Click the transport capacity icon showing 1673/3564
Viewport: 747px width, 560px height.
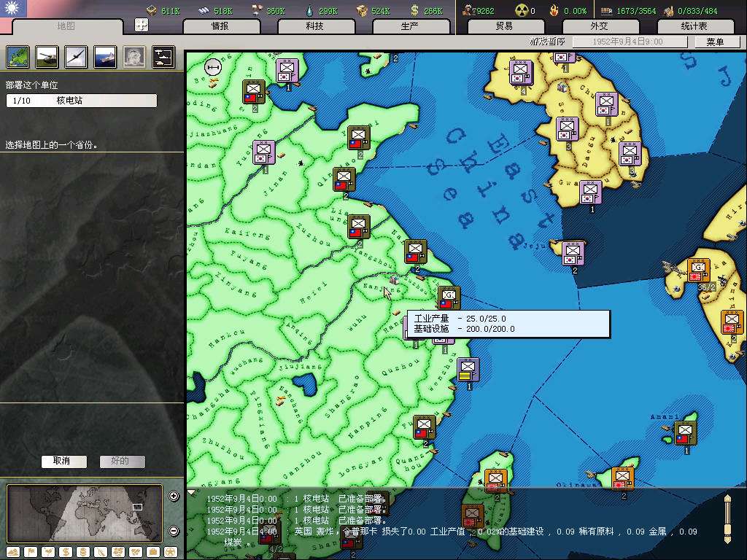[x=606, y=10]
